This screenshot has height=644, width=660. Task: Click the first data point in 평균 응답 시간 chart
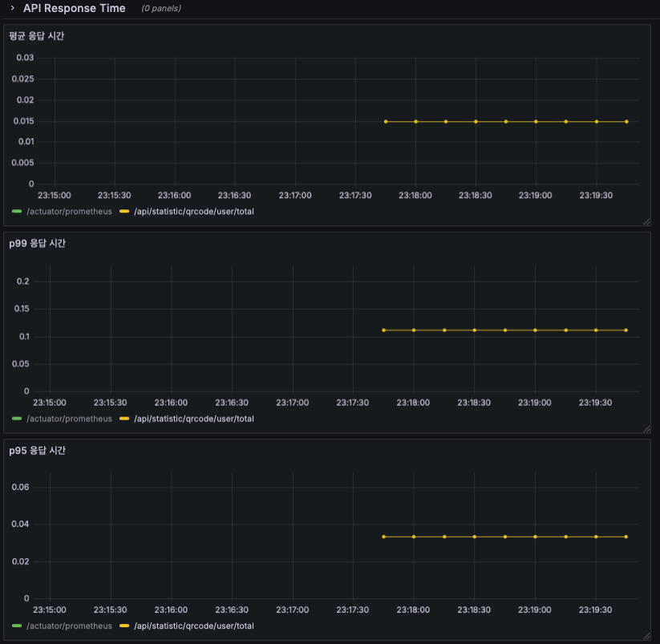click(x=386, y=122)
